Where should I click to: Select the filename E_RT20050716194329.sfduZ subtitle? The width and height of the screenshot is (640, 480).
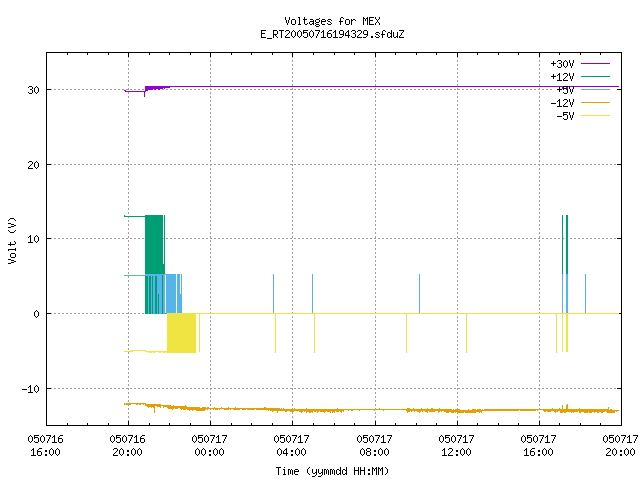point(332,34)
